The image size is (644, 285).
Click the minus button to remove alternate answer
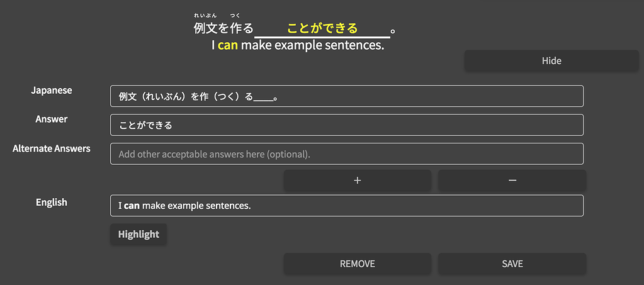512,181
